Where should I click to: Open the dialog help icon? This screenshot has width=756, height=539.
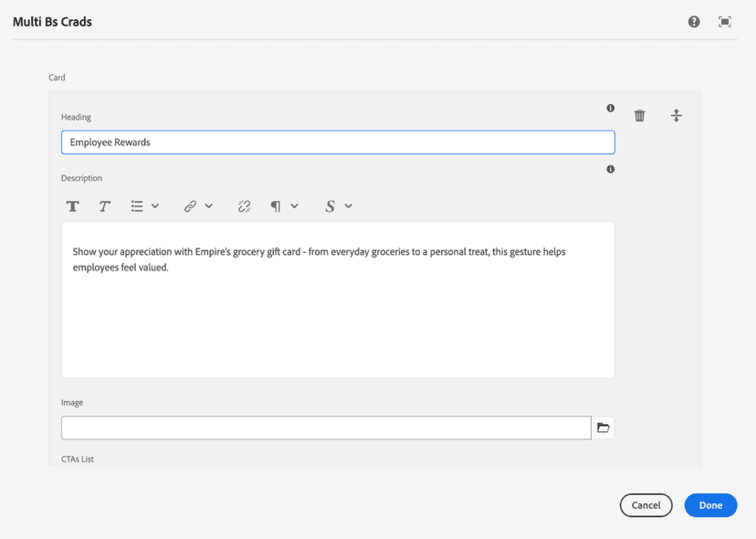(694, 22)
